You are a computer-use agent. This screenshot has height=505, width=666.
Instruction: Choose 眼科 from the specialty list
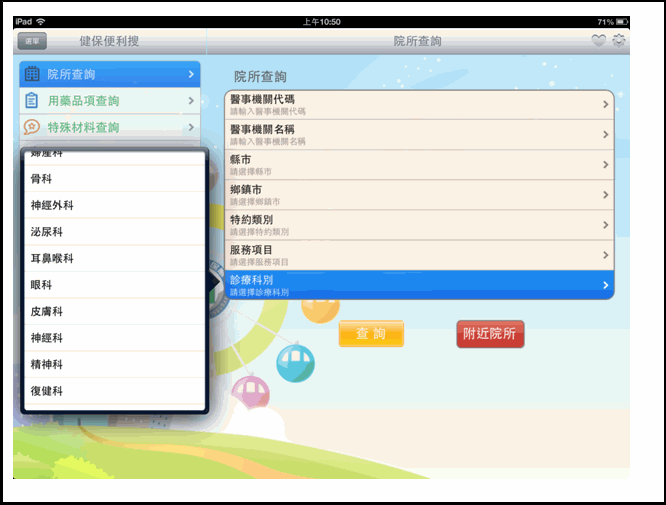pos(115,285)
